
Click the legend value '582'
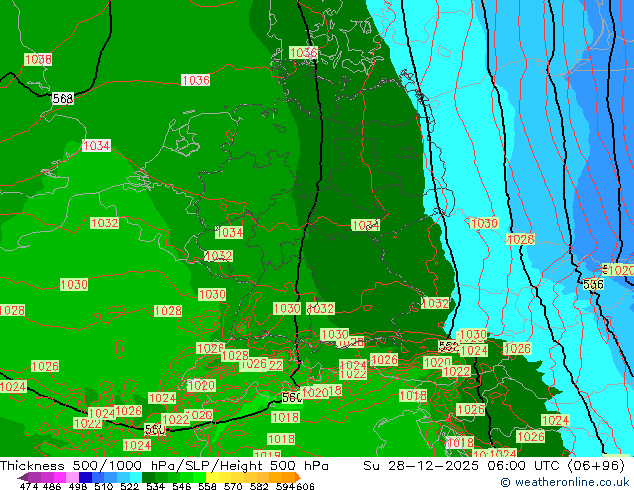click(x=259, y=486)
